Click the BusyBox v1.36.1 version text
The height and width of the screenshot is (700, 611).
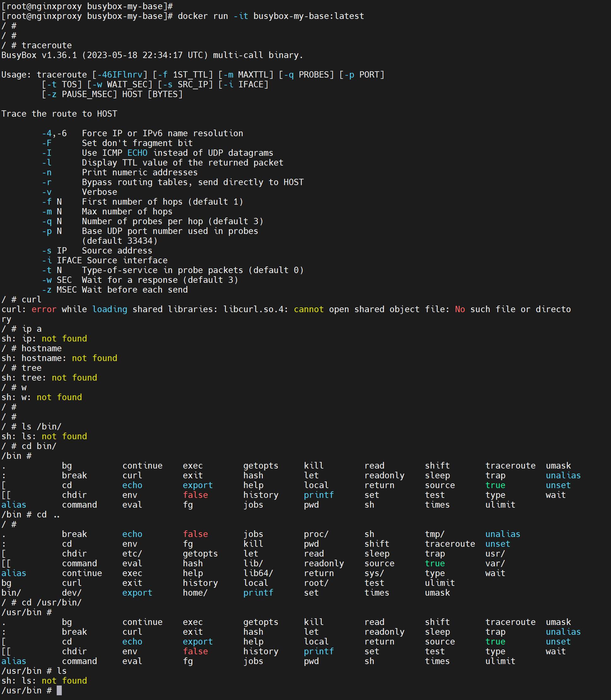[39, 55]
